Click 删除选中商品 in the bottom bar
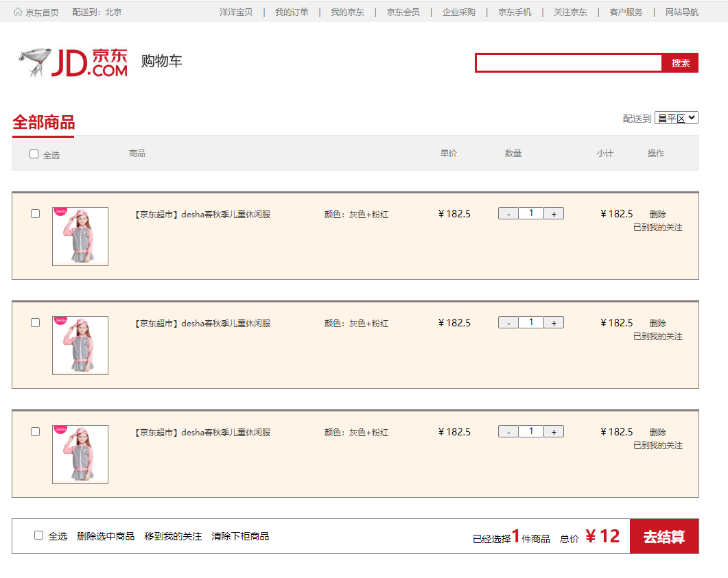The height and width of the screenshot is (578, 728). pyautogui.click(x=106, y=536)
